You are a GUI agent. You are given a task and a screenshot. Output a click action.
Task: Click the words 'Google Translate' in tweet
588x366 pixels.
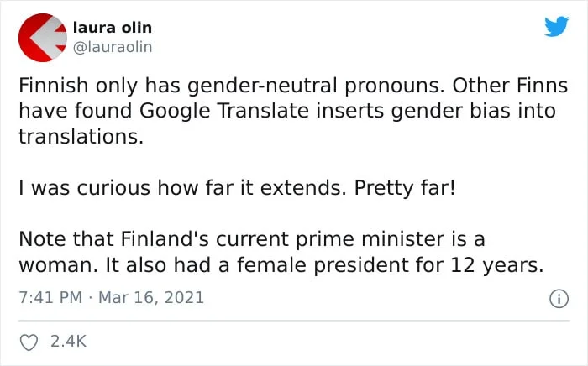pyautogui.click(x=224, y=111)
